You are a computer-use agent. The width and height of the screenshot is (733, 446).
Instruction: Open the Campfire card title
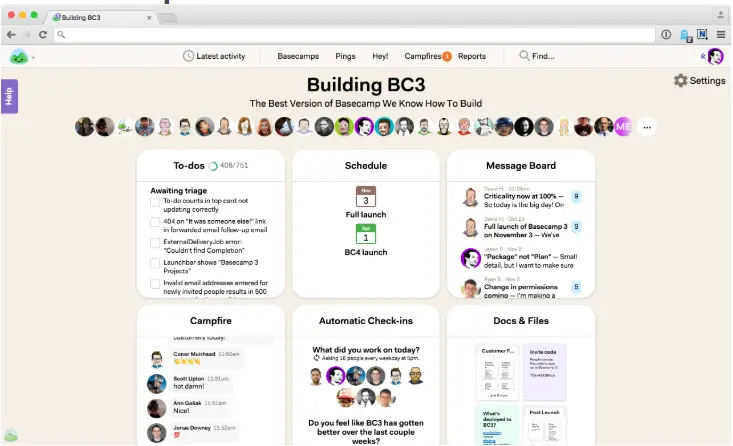(210, 321)
